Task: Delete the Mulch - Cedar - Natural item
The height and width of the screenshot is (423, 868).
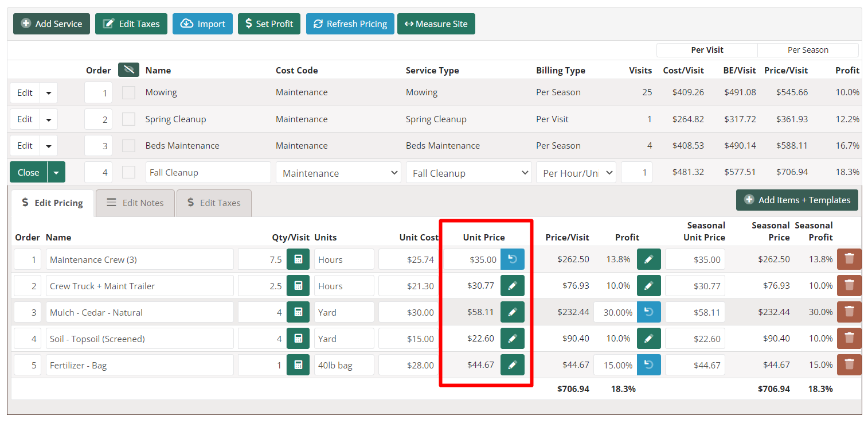Action: 849,312
